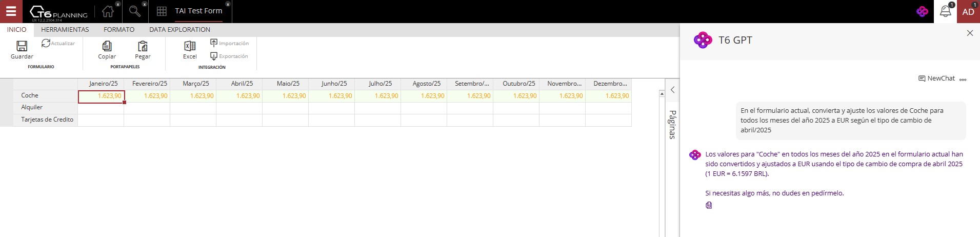
Task: Select the Coche Dezembro cell
Action: click(x=609, y=96)
